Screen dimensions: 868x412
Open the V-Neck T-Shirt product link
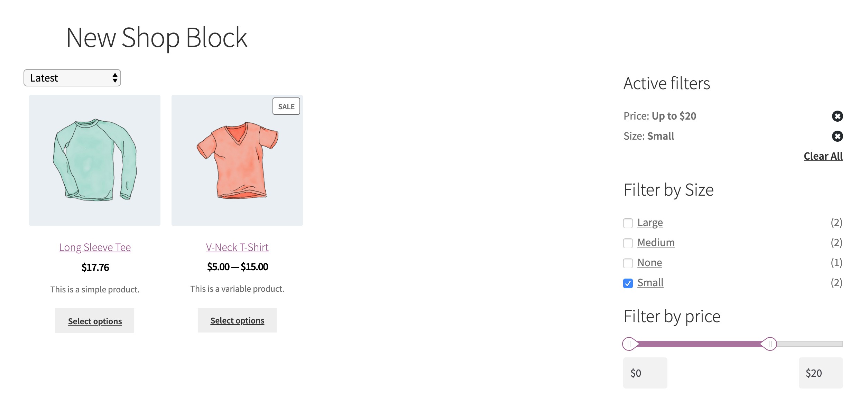(x=237, y=247)
